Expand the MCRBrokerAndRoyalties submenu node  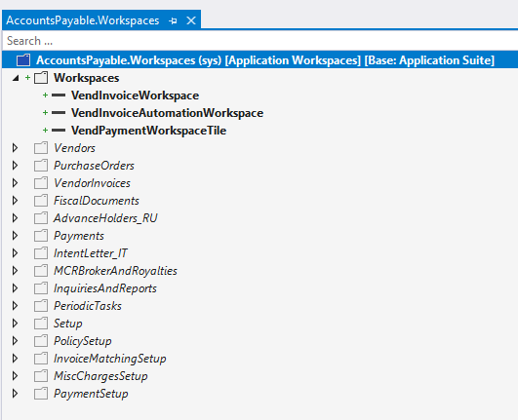tap(15, 271)
